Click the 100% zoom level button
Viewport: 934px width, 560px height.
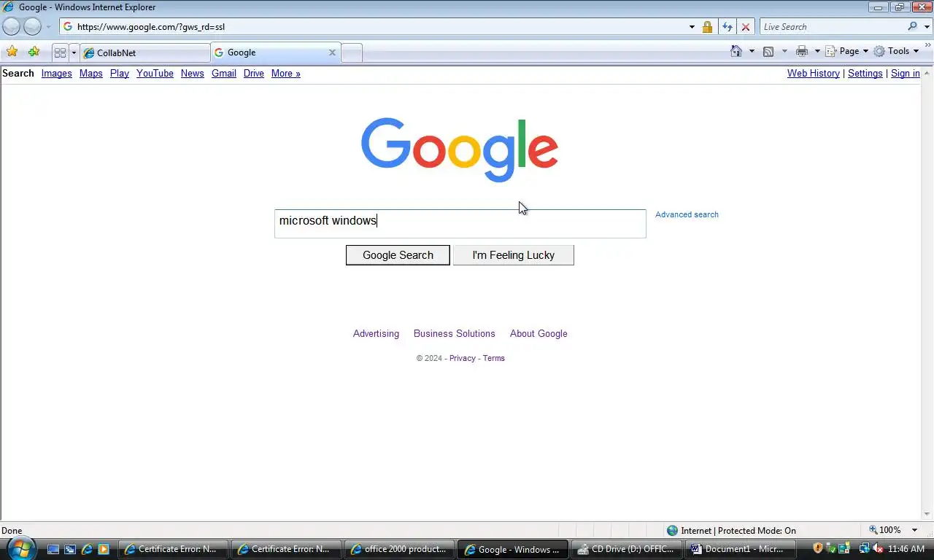(885, 530)
